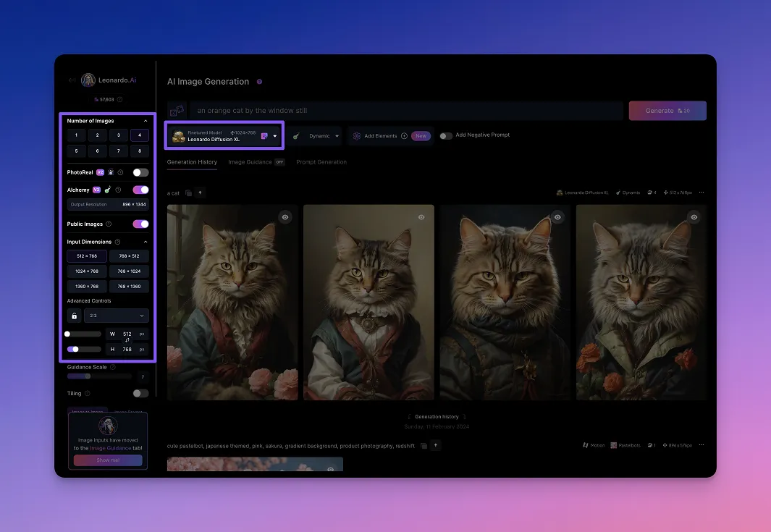Click the eye icon on fourth cat image
The width and height of the screenshot is (771, 532).
tap(694, 217)
